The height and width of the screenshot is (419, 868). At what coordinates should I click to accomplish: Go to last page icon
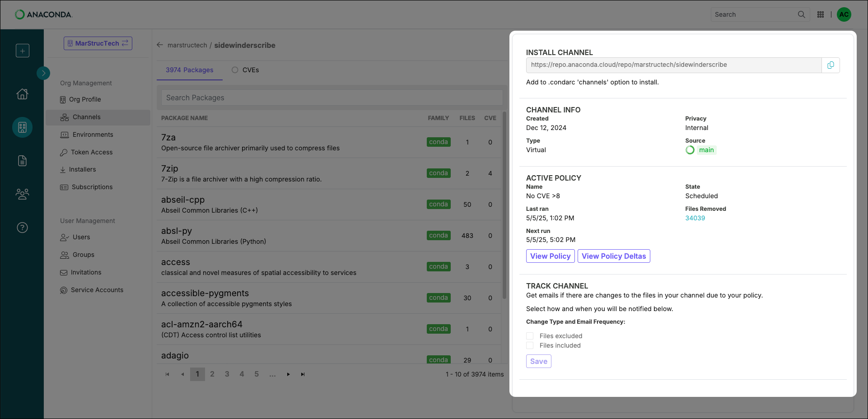(x=303, y=374)
